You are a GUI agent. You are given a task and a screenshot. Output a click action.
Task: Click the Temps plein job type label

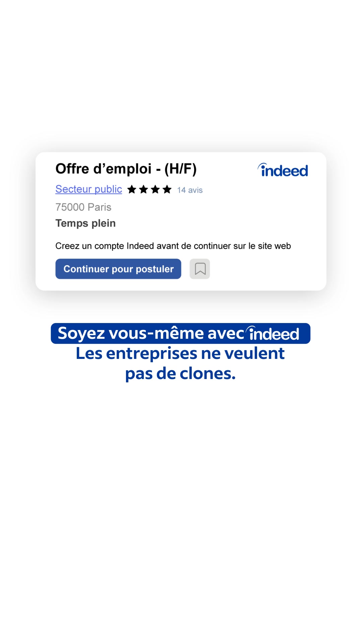[x=85, y=223]
